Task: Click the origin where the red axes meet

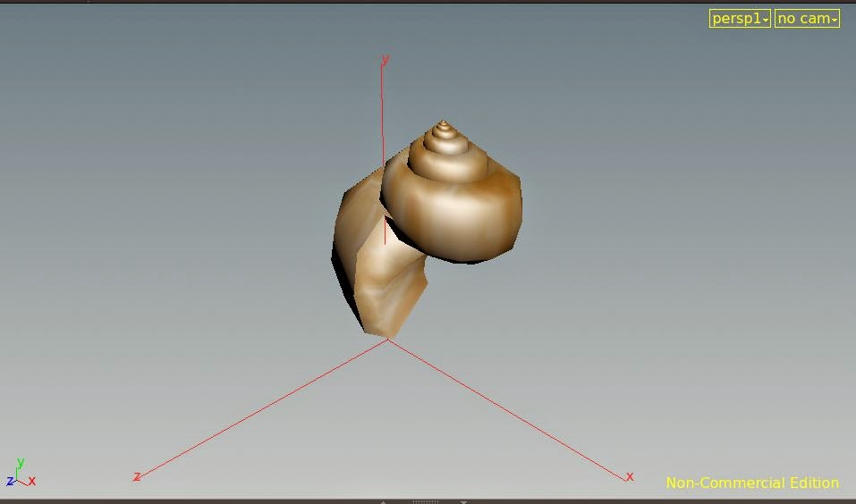Action: pyautogui.click(x=388, y=340)
